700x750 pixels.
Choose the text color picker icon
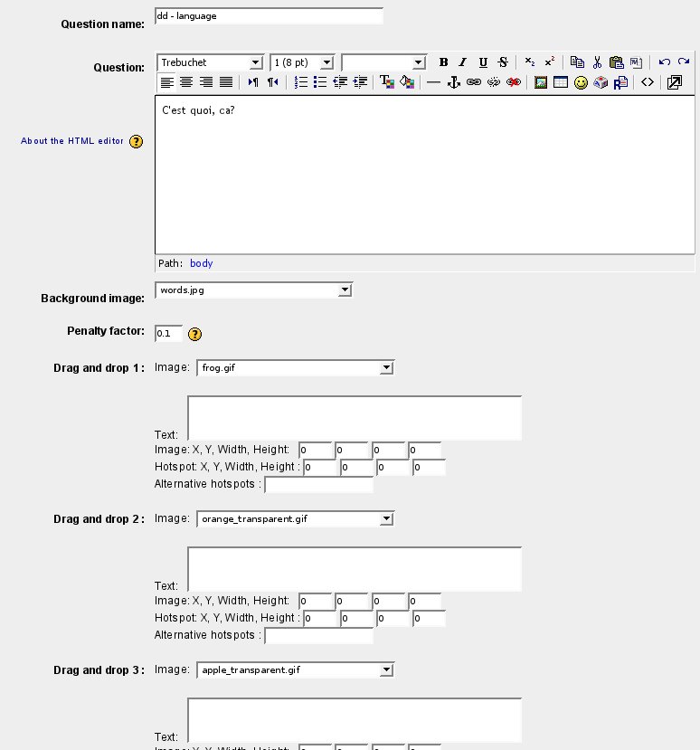click(387, 82)
